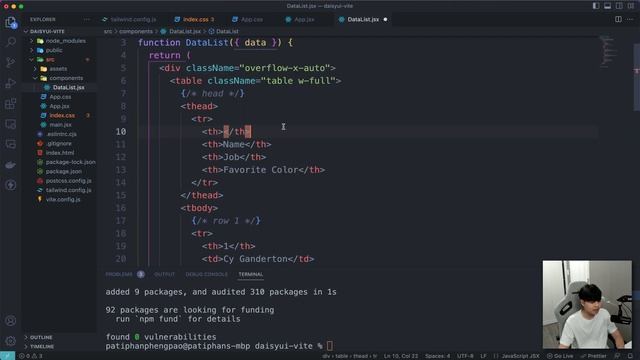Click the editor minimap

point(609,51)
